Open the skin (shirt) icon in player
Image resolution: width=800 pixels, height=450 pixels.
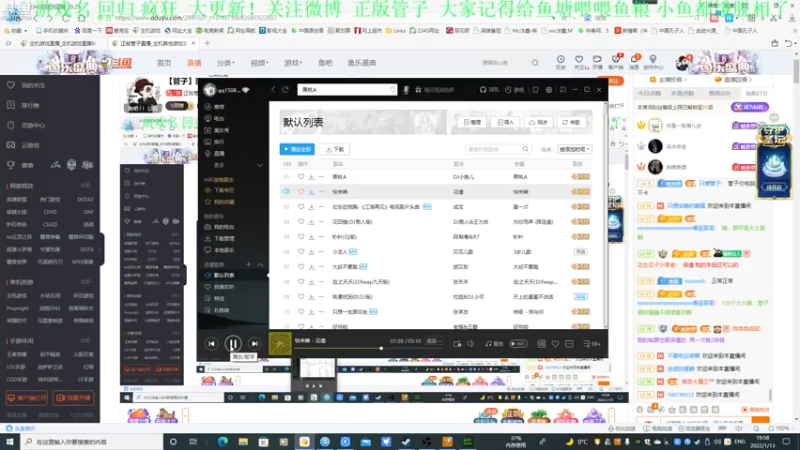(535, 90)
